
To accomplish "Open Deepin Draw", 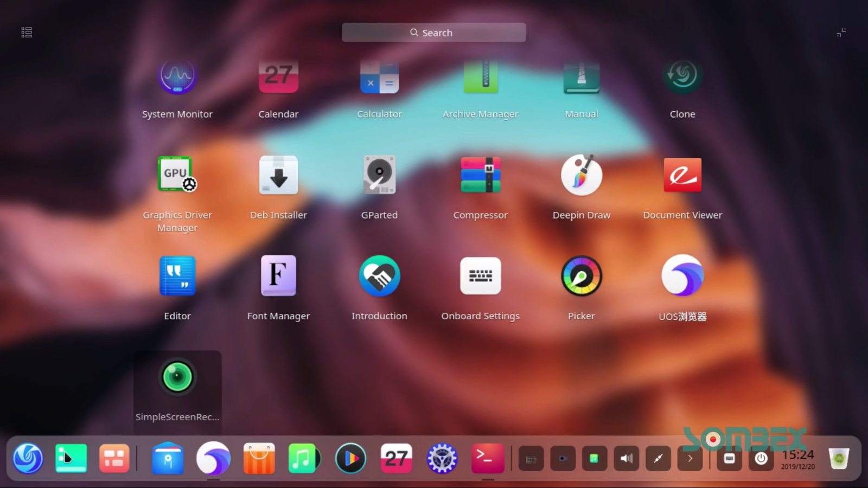I will click(581, 175).
